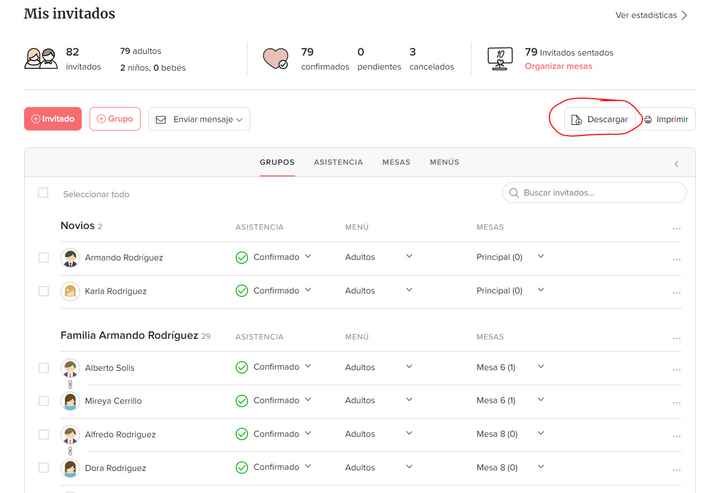Viewport: 720px width, 493px height.
Task: Expand attendance dropdown for Karla Rodríguez
Action: [308, 290]
